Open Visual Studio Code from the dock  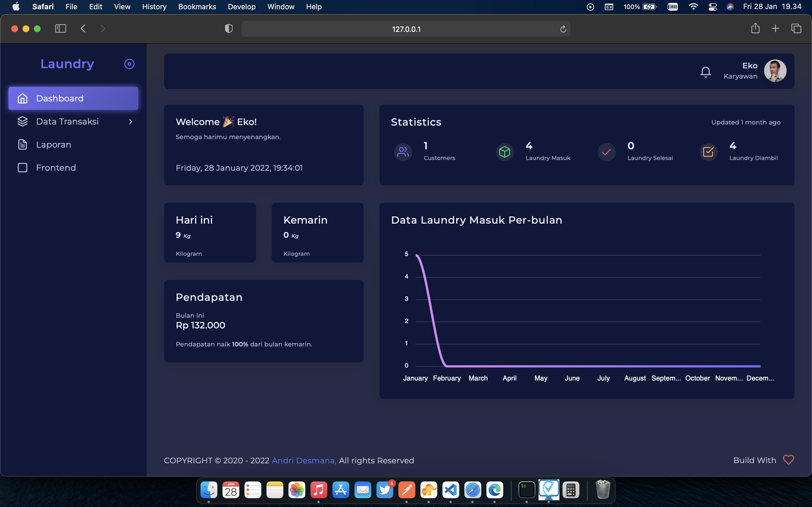pyautogui.click(x=450, y=490)
